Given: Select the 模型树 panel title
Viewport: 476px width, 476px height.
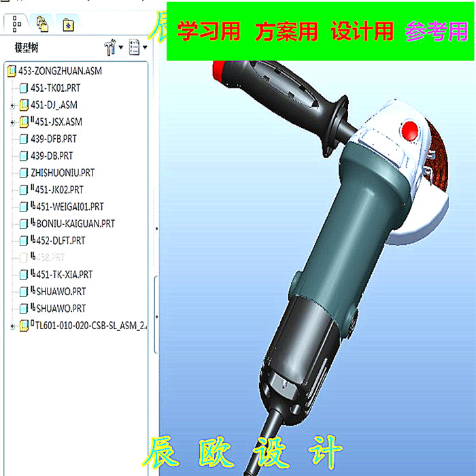Looking at the screenshot, I should [27, 48].
